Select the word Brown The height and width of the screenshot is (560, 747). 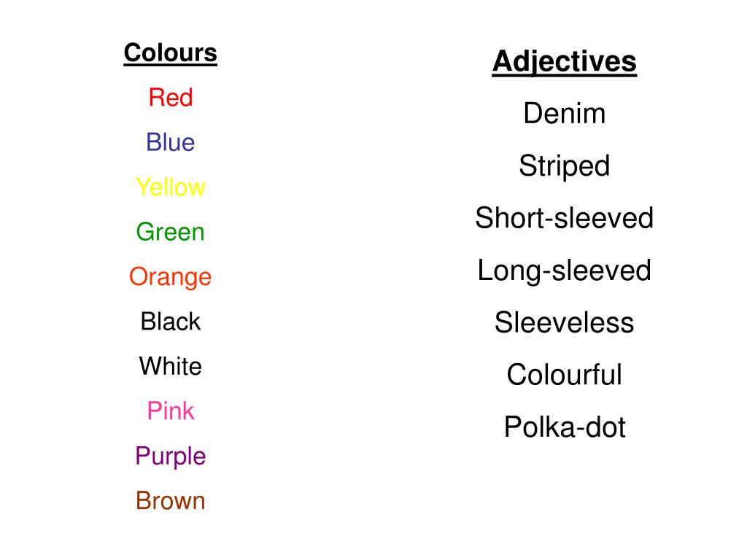coord(171,500)
